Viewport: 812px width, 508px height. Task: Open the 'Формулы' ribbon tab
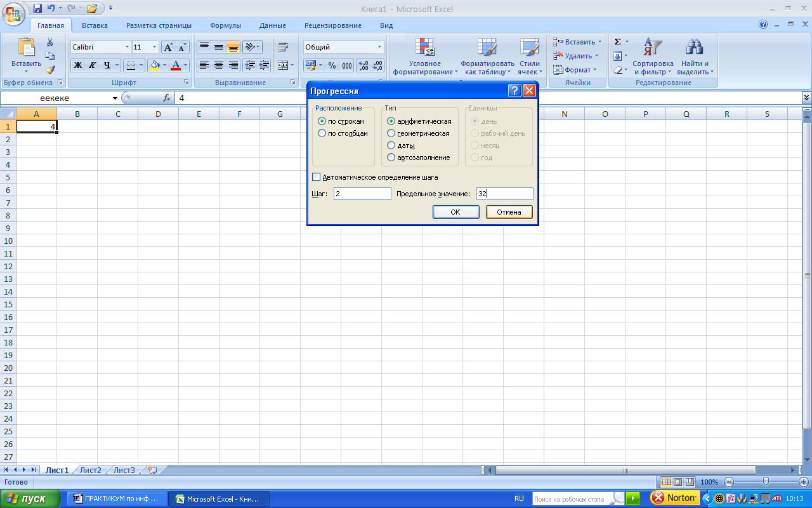[x=225, y=25]
